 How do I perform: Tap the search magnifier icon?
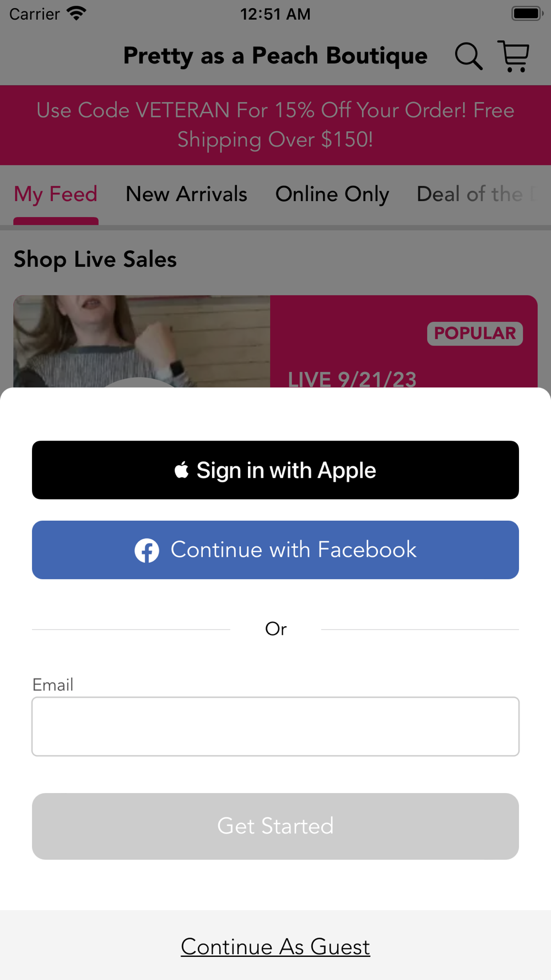[468, 56]
